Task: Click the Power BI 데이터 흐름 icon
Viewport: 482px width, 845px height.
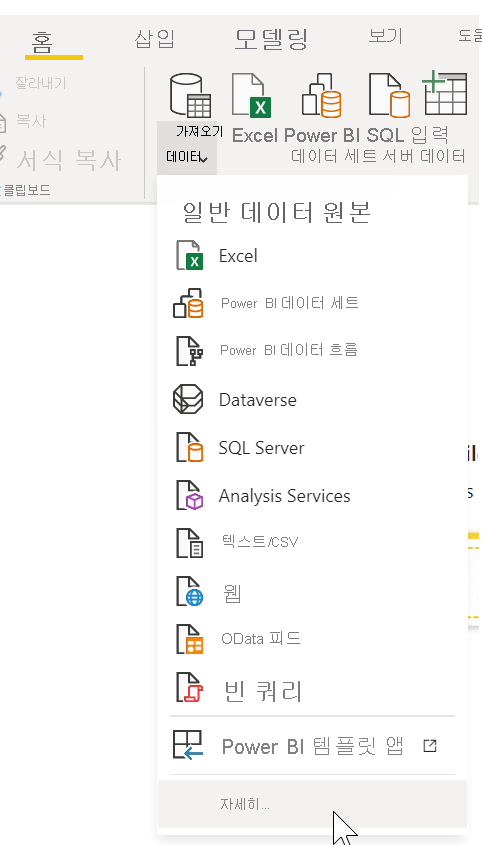Action: (x=189, y=350)
